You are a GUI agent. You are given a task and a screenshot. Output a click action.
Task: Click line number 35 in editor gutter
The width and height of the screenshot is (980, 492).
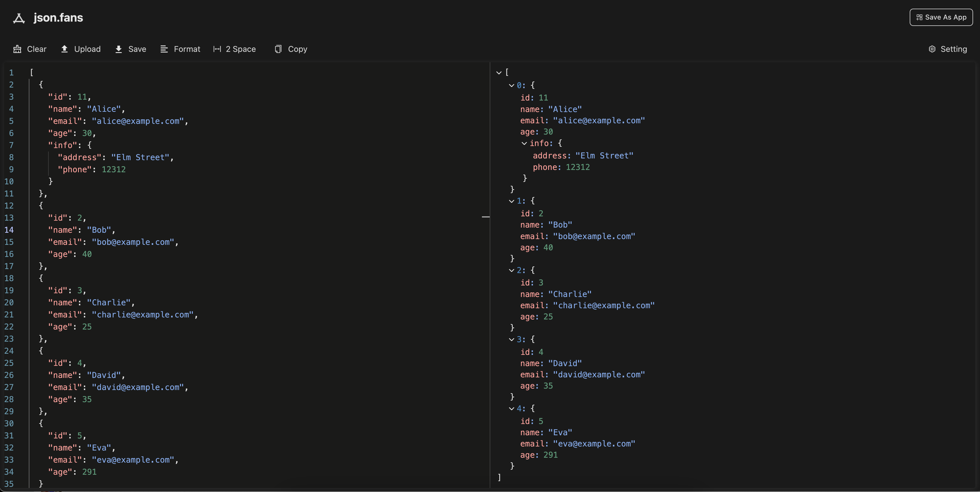point(9,484)
